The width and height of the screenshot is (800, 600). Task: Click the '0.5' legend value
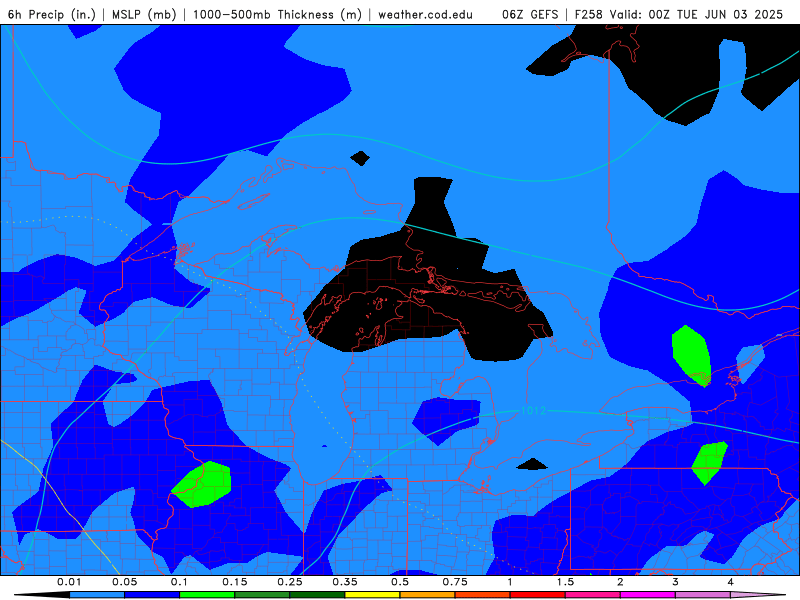tap(400, 582)
